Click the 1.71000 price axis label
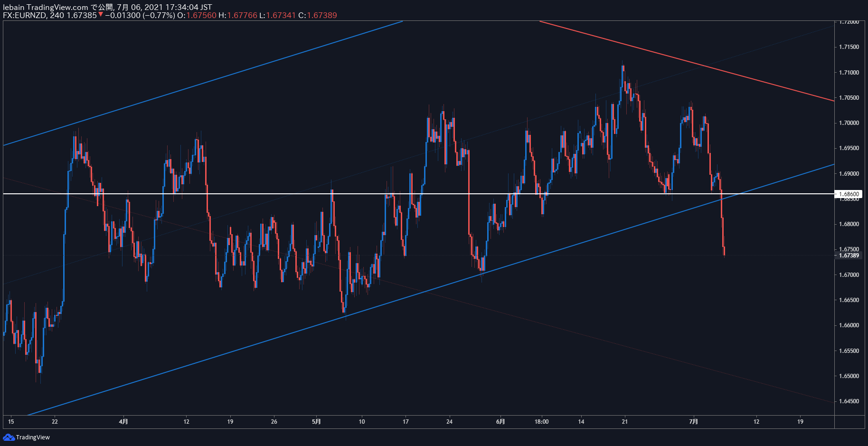Screen dimensions: 868x446 [849, 73]
